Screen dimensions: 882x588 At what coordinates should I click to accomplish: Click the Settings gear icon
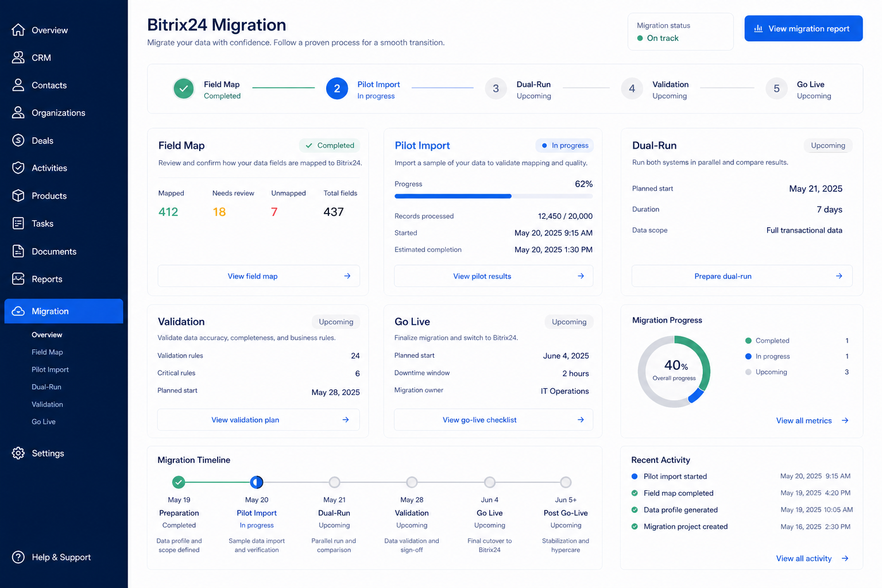[18, 453]
